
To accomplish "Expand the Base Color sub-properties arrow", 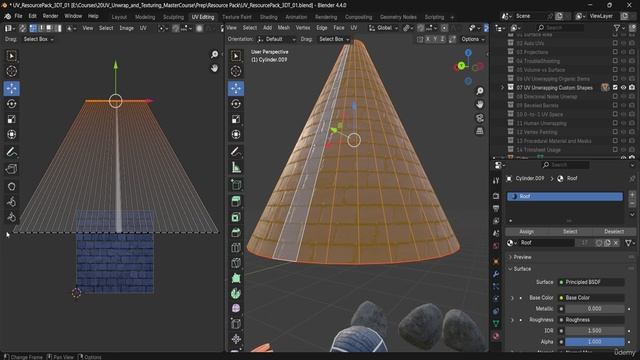I will point(512,298).
